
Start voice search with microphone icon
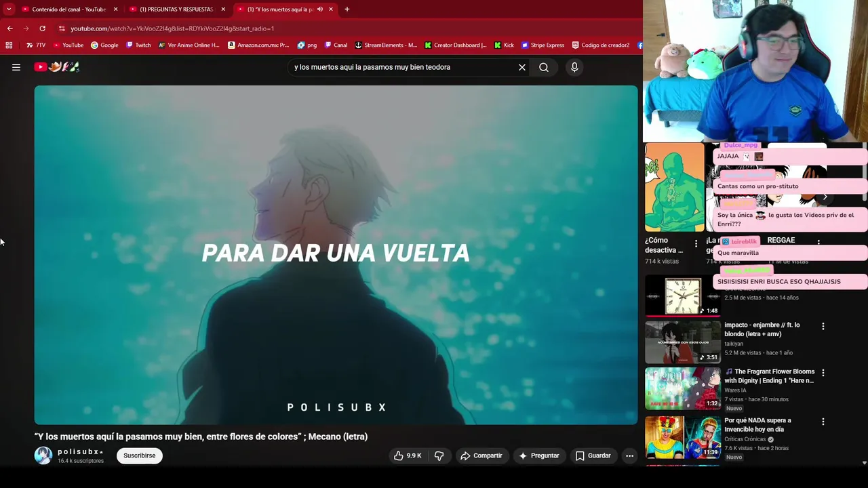point(574,67)
